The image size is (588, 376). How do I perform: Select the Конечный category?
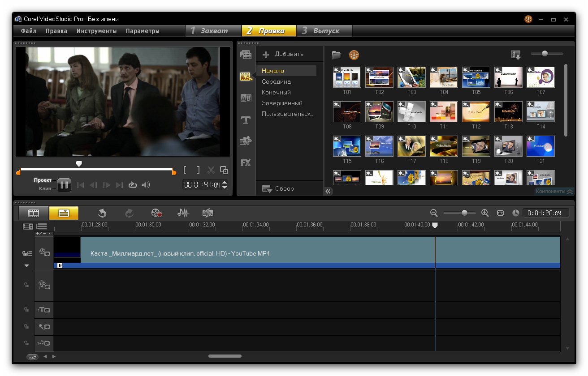pyautogui.click(x=276, y=92)
